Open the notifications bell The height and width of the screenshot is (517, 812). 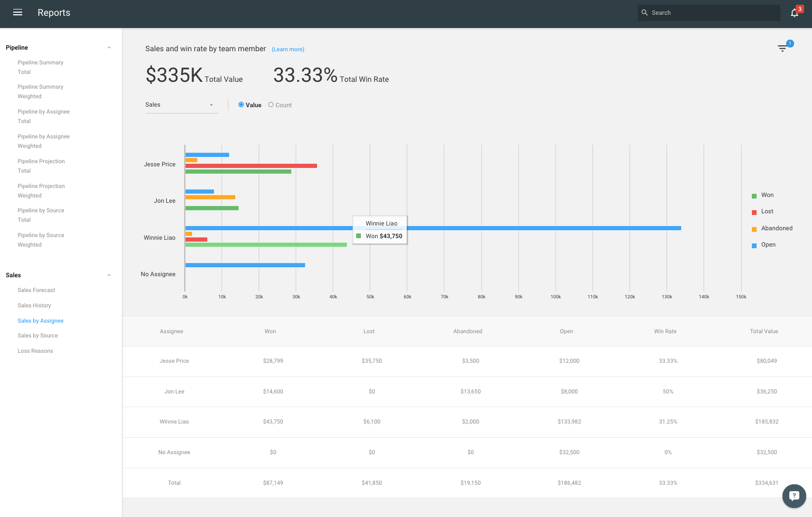coord(794,13)
